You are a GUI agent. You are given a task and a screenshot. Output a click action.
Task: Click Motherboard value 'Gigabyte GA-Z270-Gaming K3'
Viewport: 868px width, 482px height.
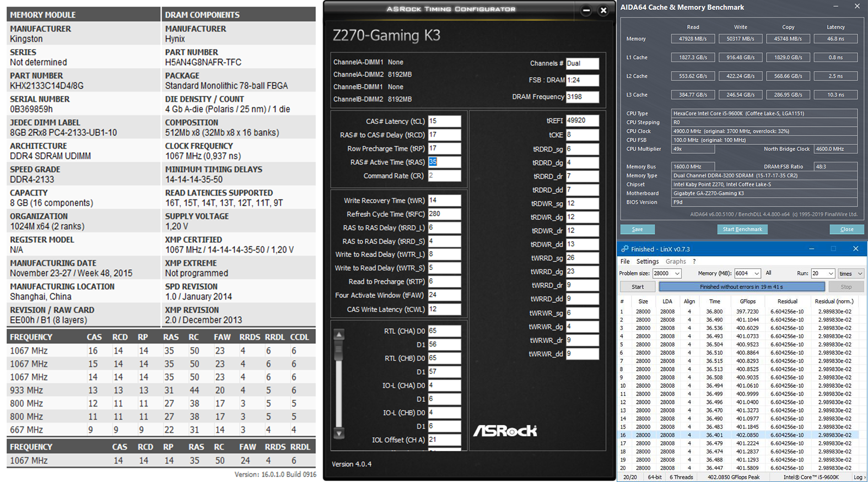(x=764, y=193)
